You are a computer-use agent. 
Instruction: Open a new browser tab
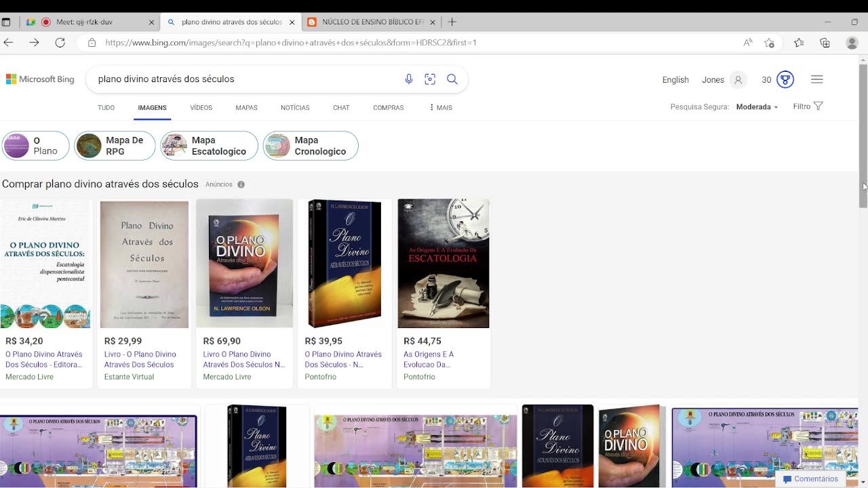pyautogui.click(x=452, y=22)
